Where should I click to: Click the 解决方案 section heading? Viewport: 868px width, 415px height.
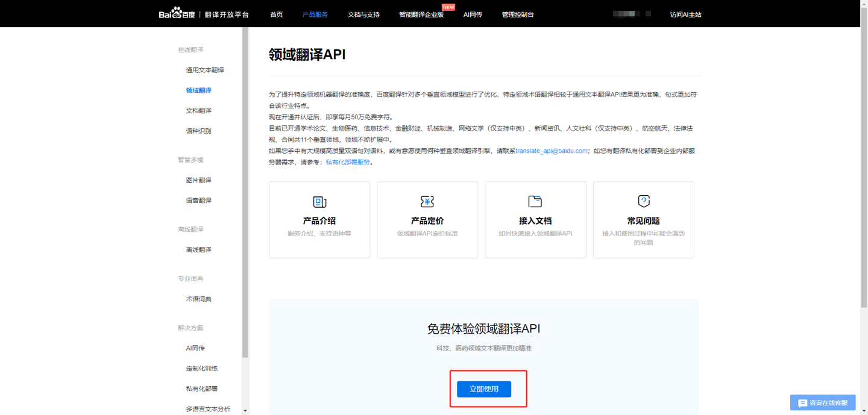coord(190,328)
